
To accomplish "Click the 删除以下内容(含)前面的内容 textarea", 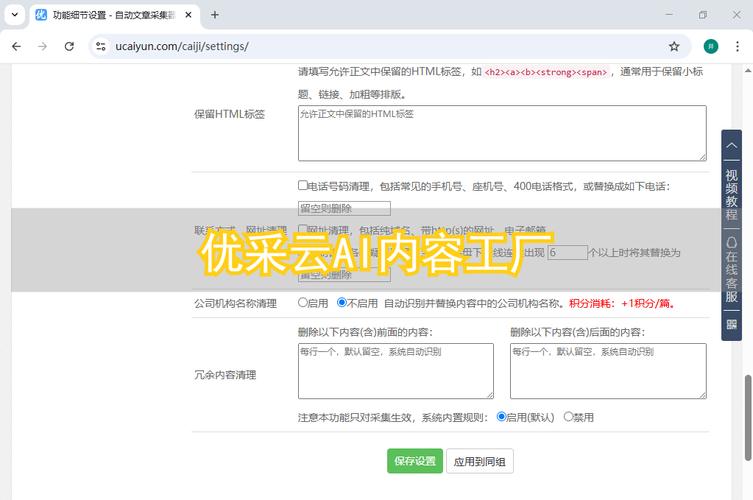I will 395,371.
